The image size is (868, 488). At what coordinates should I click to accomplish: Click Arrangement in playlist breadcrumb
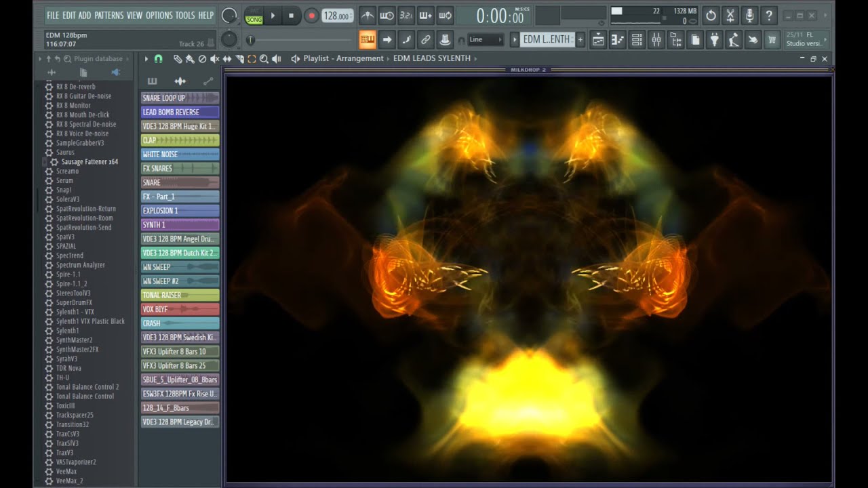361,58
